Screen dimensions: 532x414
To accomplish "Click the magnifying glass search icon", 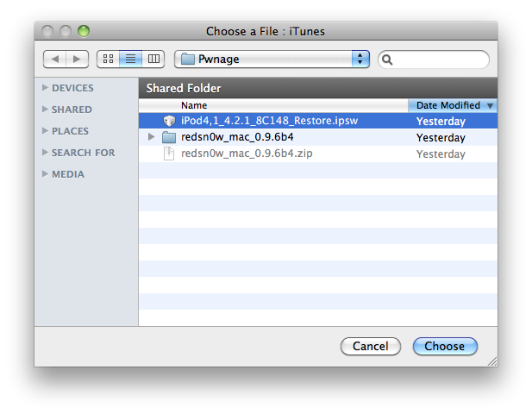I will coord(387,60).
